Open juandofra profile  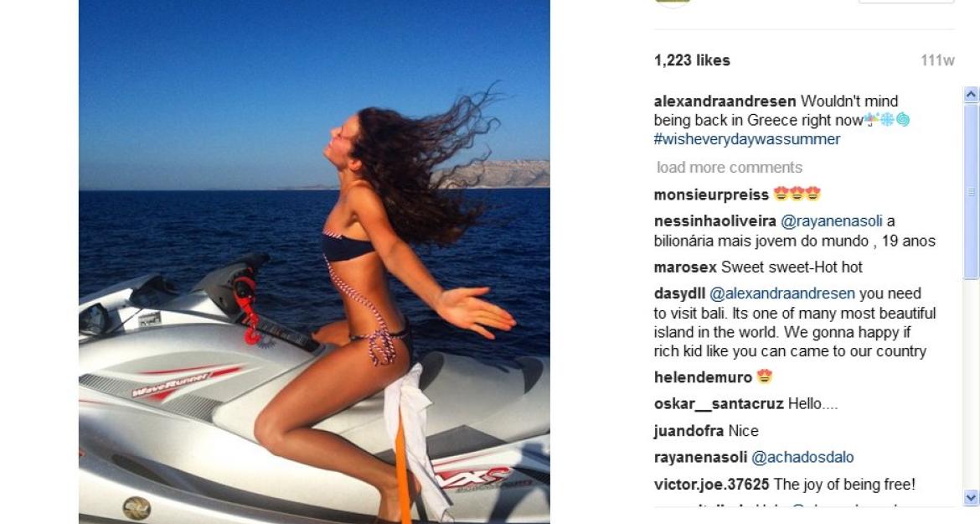pos(689,431)
